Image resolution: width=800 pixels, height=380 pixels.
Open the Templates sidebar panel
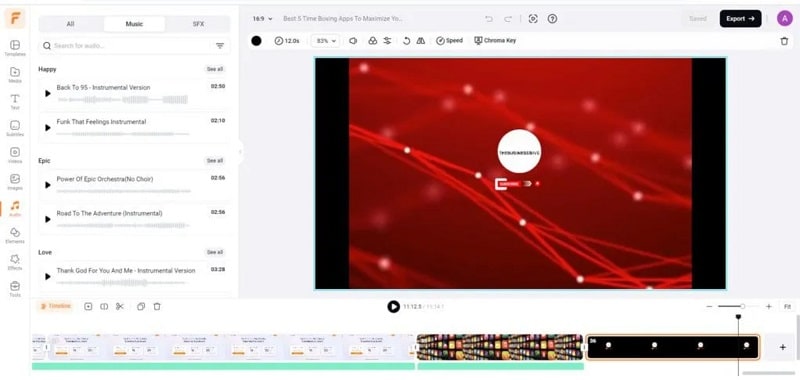[x=15, y=47]
